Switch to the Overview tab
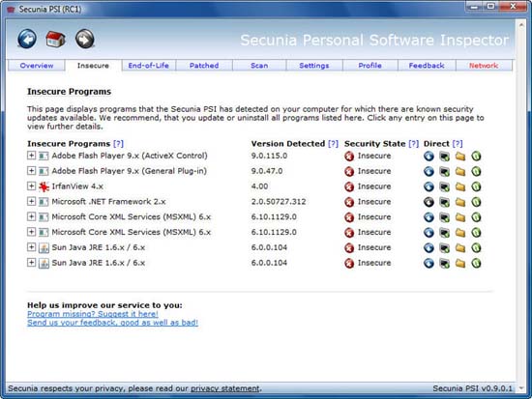The image size is (532, 399). point(37,66)
